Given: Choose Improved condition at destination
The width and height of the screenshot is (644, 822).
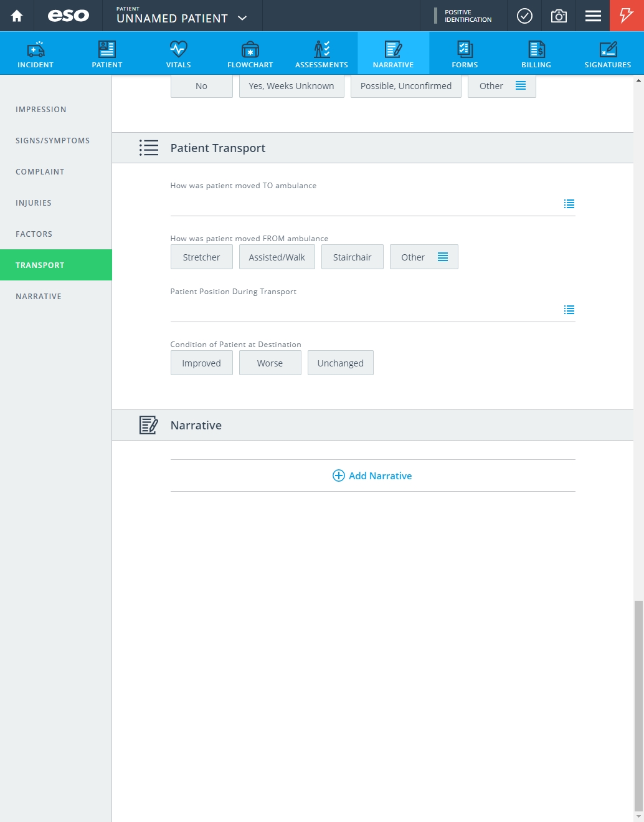Looking at the screenshot, I should (x=201, y=363).
